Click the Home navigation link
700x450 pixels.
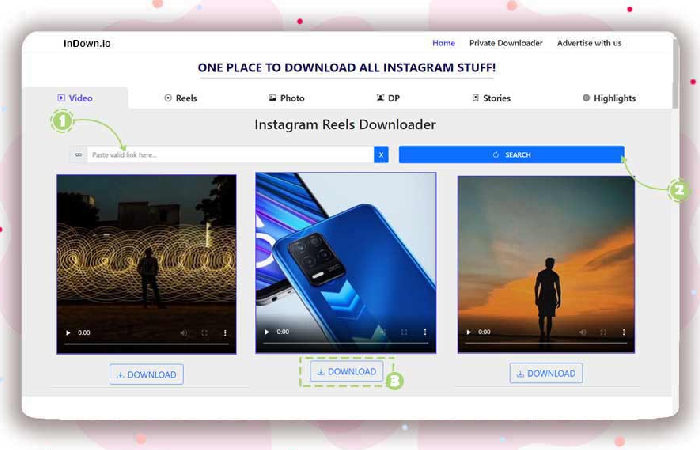pos(443,43)
